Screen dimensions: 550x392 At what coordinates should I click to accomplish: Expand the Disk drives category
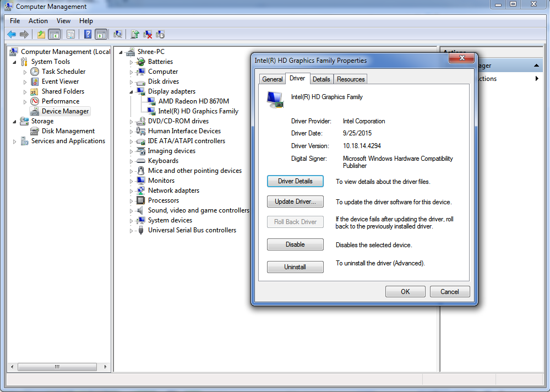[x=131, y=82]
